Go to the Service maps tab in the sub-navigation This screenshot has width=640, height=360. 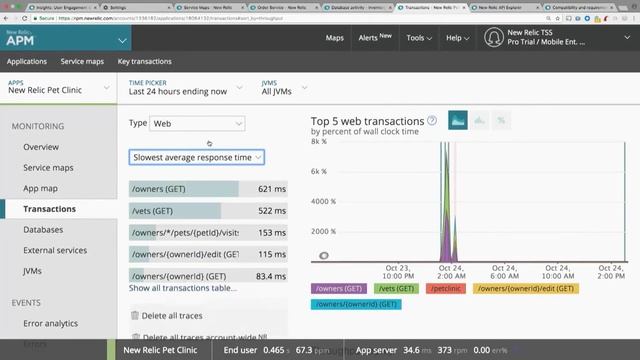tap(82, 62)
